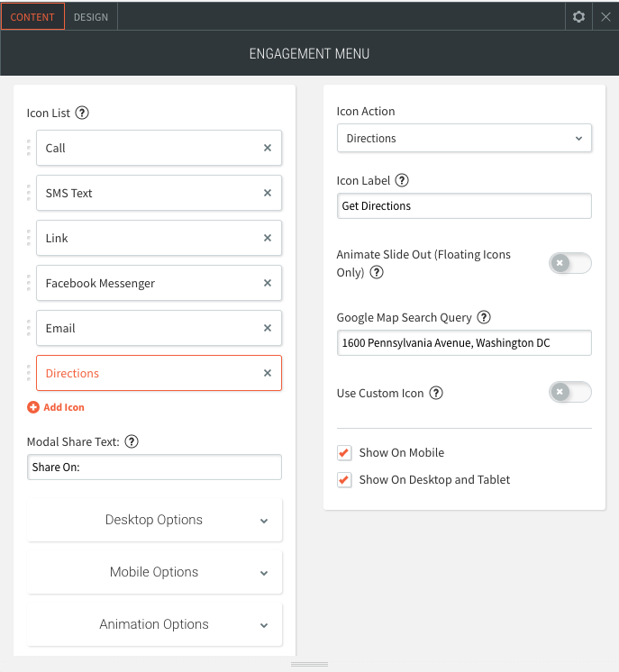Expand Desktop Options section

click(155, 520)
